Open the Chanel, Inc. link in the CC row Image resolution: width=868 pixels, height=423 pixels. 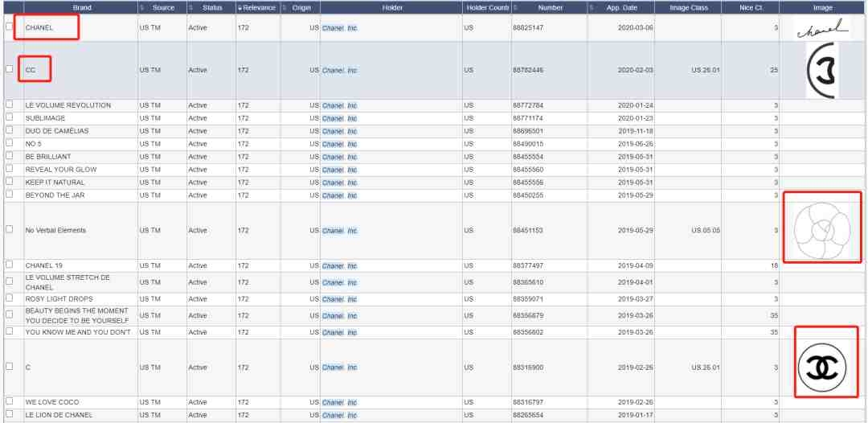point(340,70)
